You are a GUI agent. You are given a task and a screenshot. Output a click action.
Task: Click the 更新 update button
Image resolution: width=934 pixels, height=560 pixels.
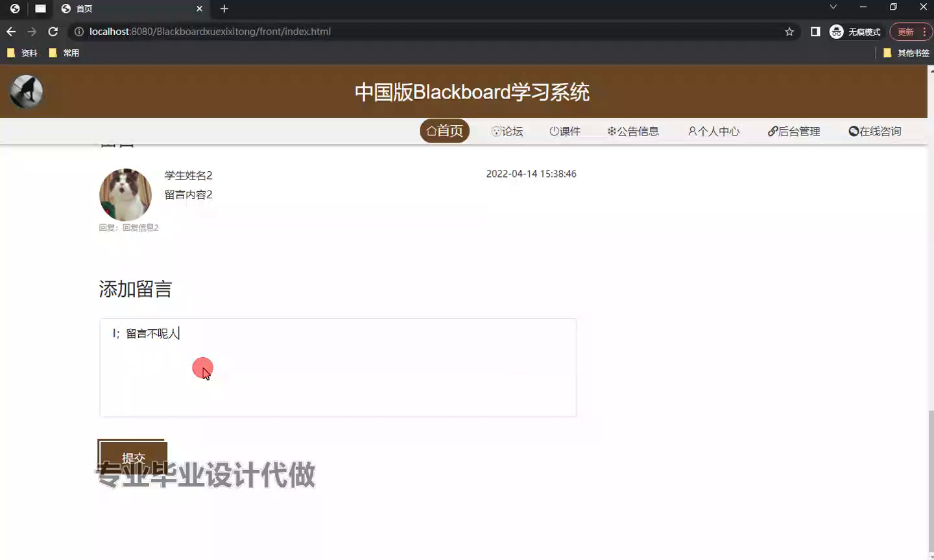[x=905, y=32]
